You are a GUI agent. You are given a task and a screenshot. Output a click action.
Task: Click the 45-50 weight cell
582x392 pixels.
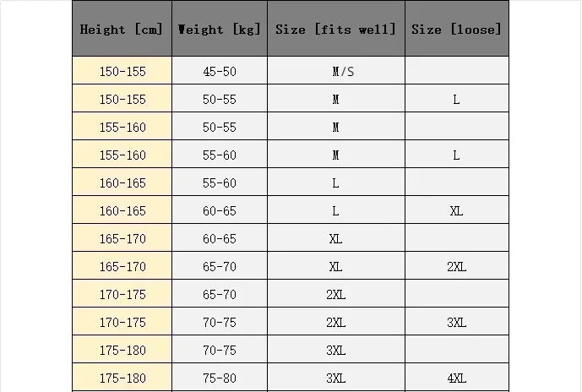click(220, 70)
